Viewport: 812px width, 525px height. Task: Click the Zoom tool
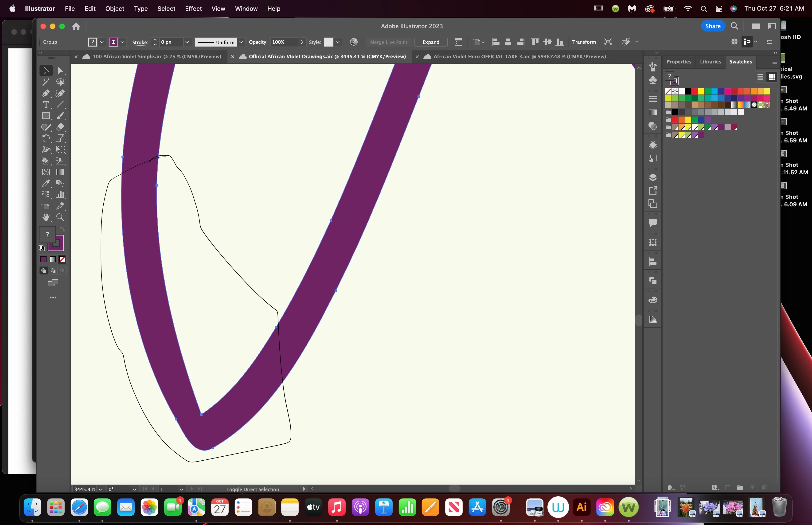coord(60,217)
